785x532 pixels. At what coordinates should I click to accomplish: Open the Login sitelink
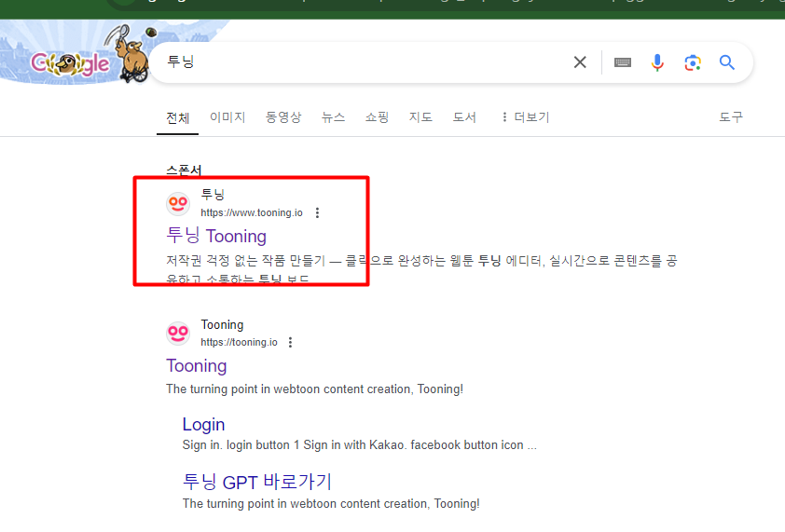(204, 425)
